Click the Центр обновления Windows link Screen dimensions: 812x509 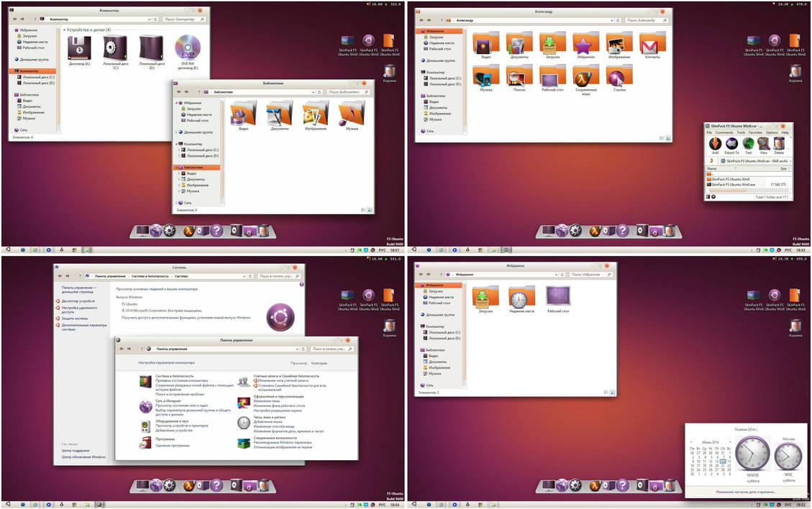(x=83, y=457)
